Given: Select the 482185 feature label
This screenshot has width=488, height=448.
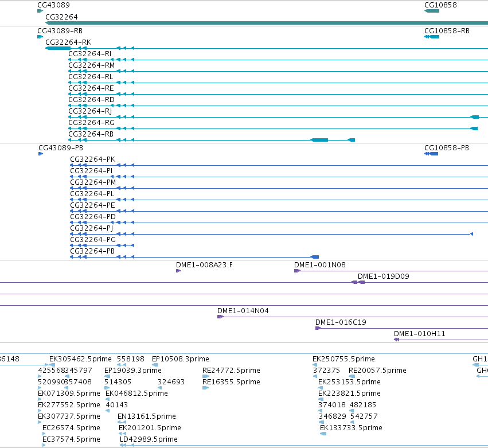Looking at the screenshot, I should tap(363, 405).
